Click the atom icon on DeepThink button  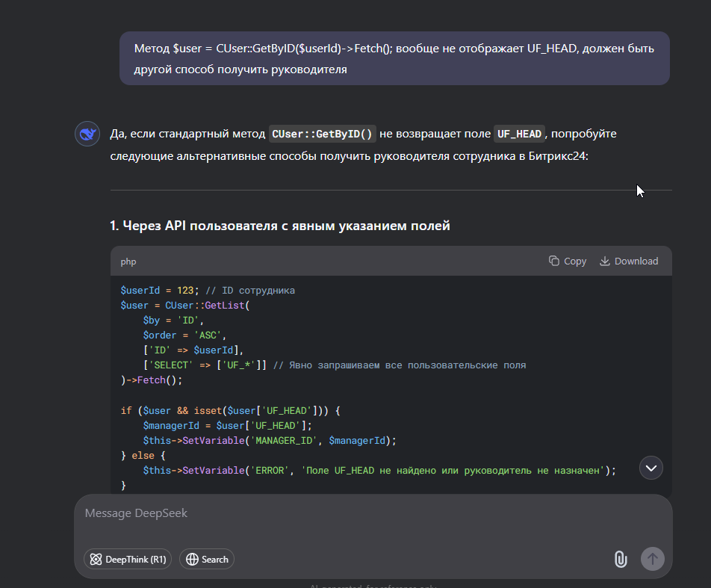(96, 559)
